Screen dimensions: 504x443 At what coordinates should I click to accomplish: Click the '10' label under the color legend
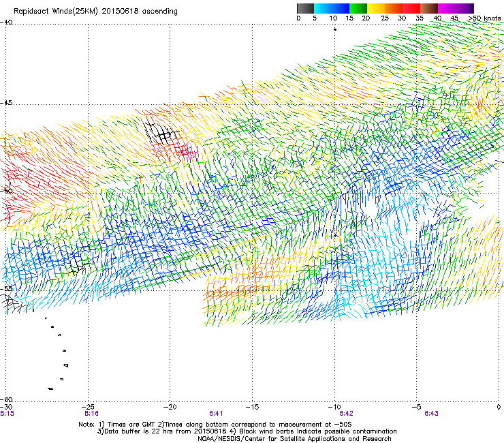pos(333,18)
